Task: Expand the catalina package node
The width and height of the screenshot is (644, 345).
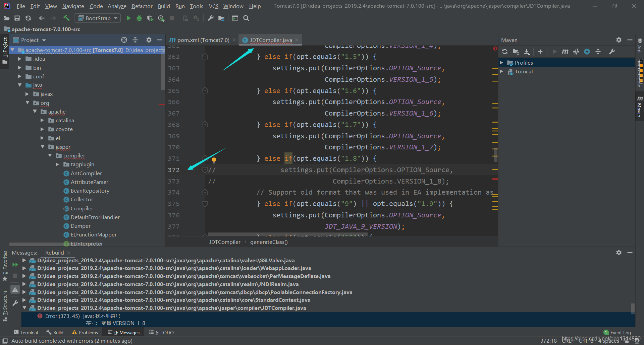Action: click(42, 121)
